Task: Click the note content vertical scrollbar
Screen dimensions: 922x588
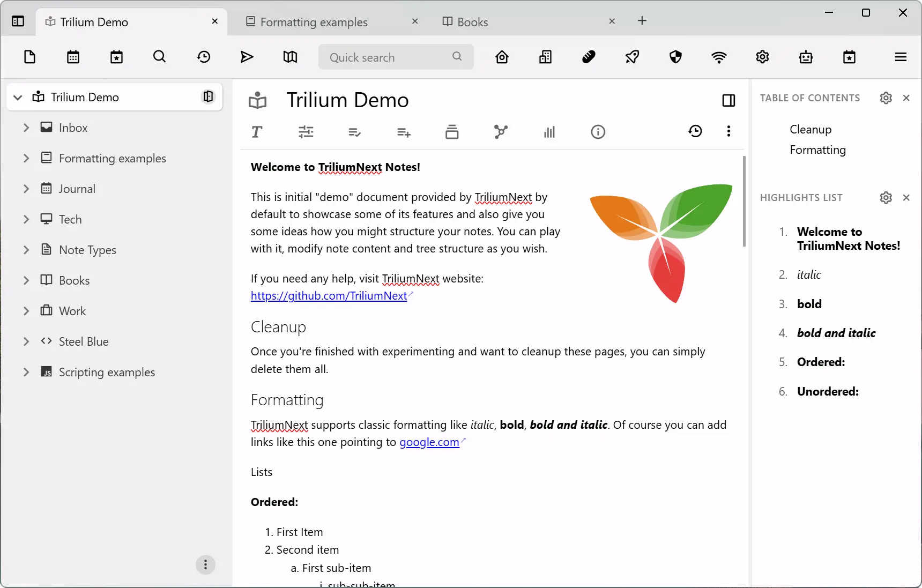Action: 744,201
